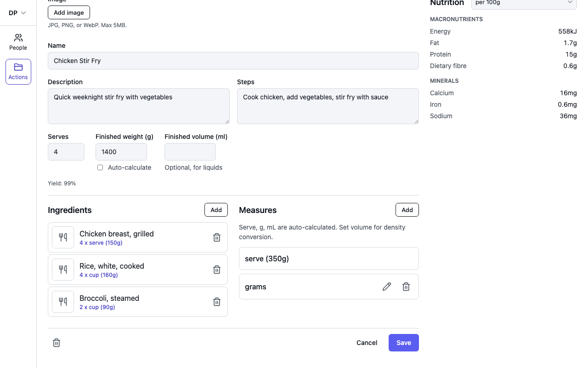
Task: Enable the Auto-calculate checkbox
Action: pyautogui.click(x=100, y=167)
